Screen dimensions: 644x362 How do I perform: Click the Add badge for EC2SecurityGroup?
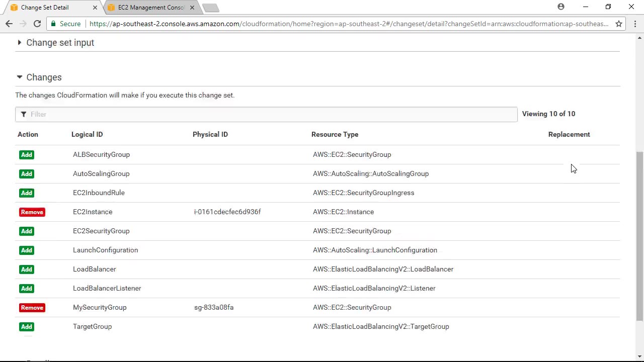tap(27, 231)
